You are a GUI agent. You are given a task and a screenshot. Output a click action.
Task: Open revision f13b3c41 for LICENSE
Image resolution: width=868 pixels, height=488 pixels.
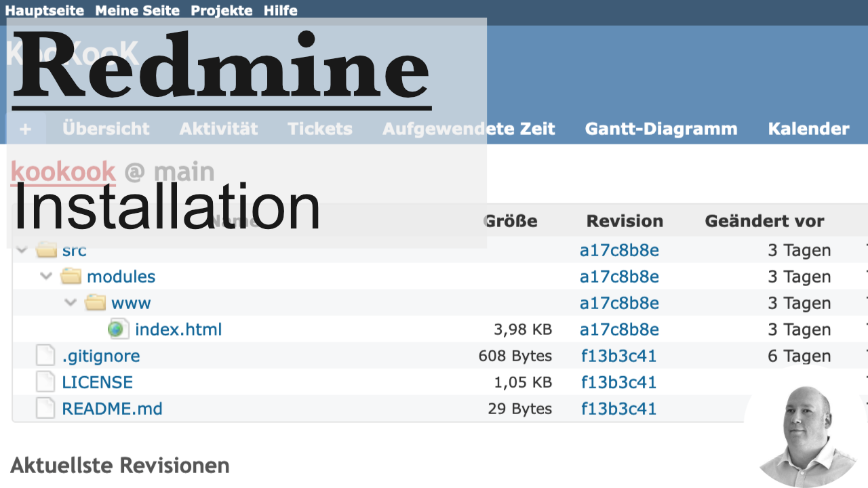click(x=618, y=382)
